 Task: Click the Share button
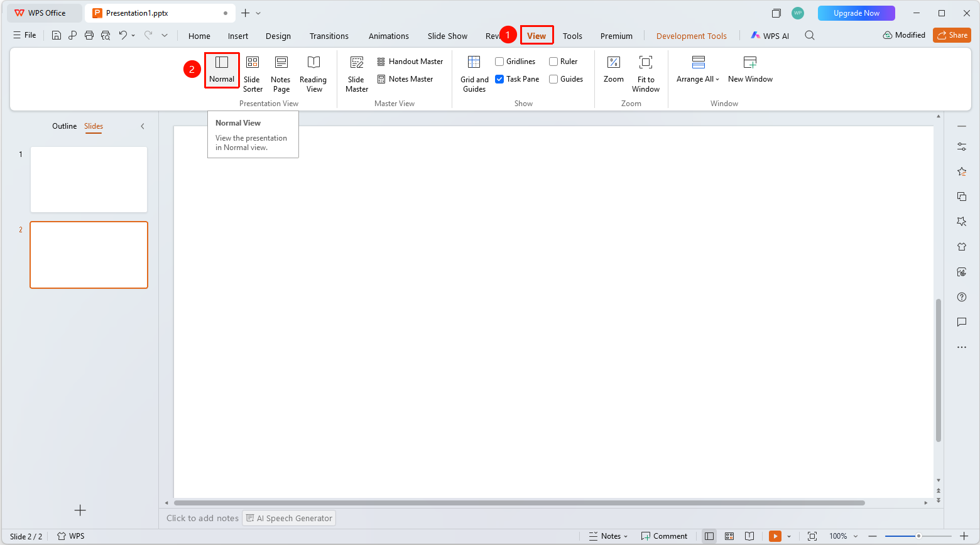click(x=952, y=35)
